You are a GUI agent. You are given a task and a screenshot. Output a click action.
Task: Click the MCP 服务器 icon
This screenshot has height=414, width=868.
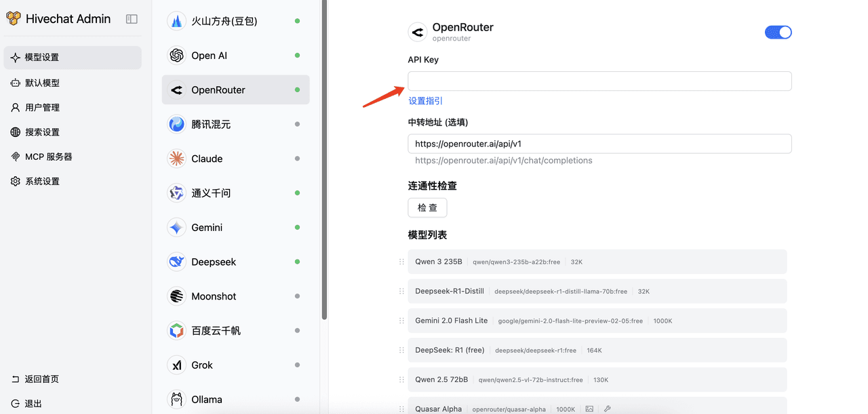click(15, 157)
